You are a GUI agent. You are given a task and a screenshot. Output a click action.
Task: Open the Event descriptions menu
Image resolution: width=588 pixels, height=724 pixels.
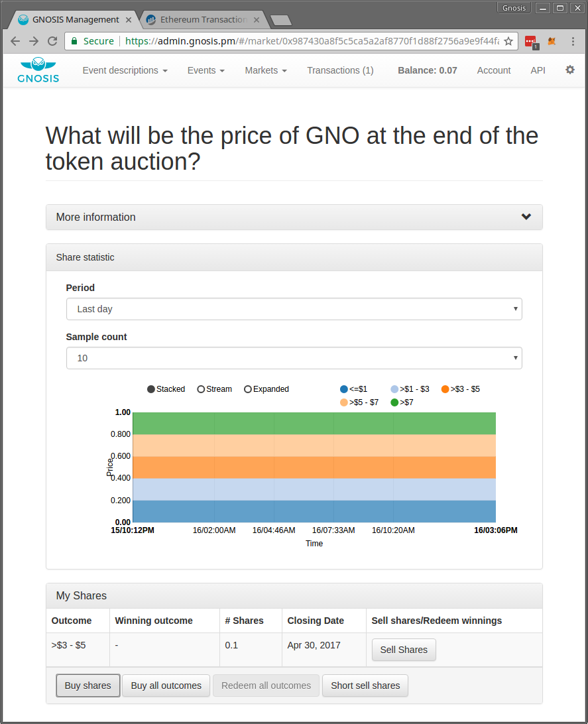coord(125,70)
